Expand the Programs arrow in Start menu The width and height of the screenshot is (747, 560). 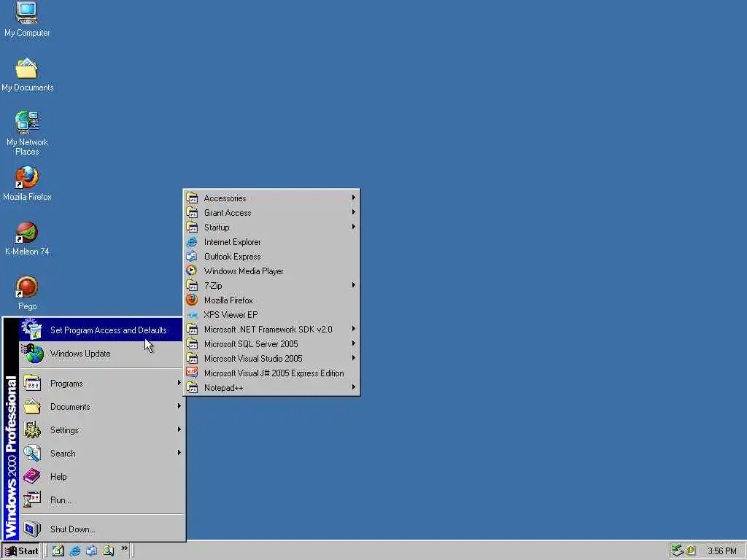pos(179,383)
